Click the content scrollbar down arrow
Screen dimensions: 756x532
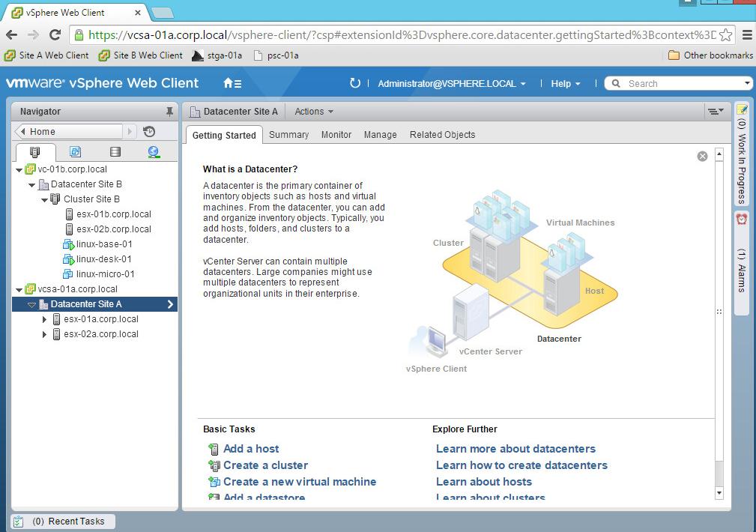click(x=719, y=493)
